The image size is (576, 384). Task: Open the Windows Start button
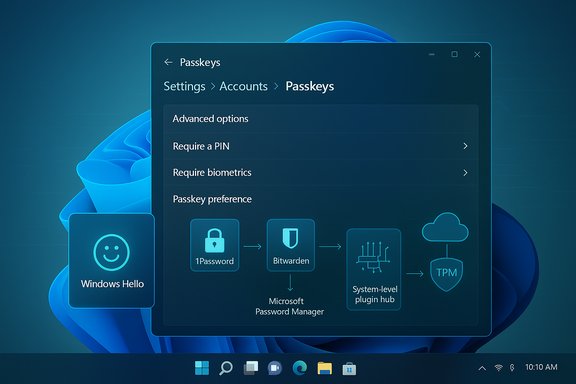202,368
